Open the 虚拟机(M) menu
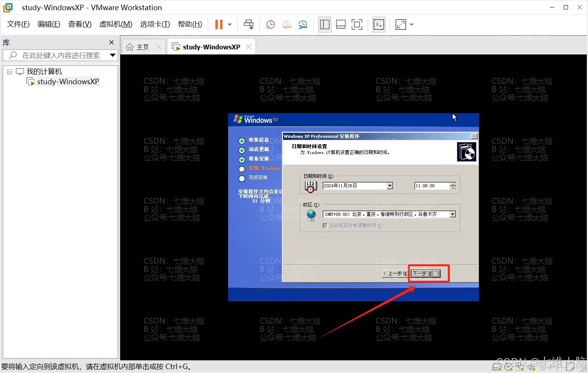 tap(116, 24)
